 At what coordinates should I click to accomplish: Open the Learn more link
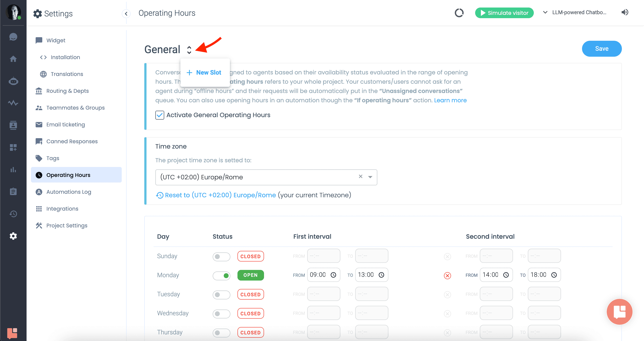click(x=450, y=100)
